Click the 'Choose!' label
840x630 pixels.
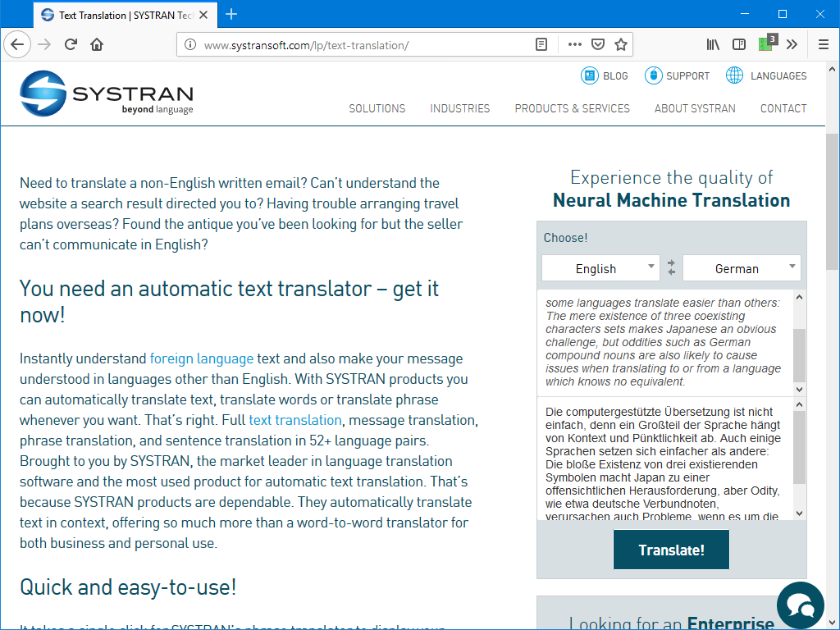pyautogui.click(x=566, y=238)
